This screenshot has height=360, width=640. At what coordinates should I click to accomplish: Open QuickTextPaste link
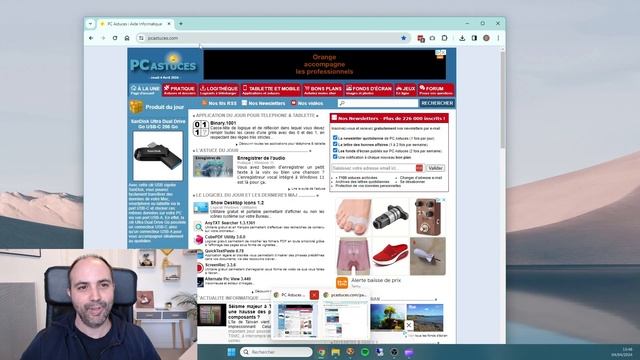[x=224, y=251]
